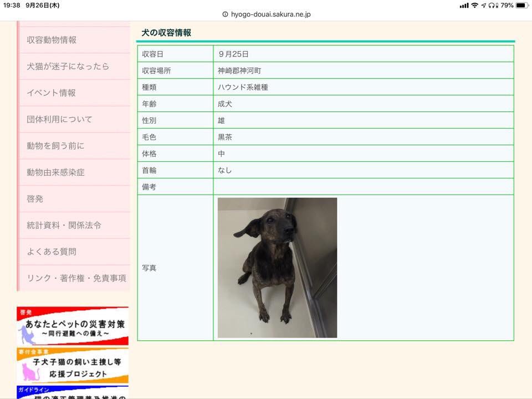The width and height of the screenshot is (532, 399).
Task: Open 動物由来感染症 menu item
Action: tap(75, 172)
